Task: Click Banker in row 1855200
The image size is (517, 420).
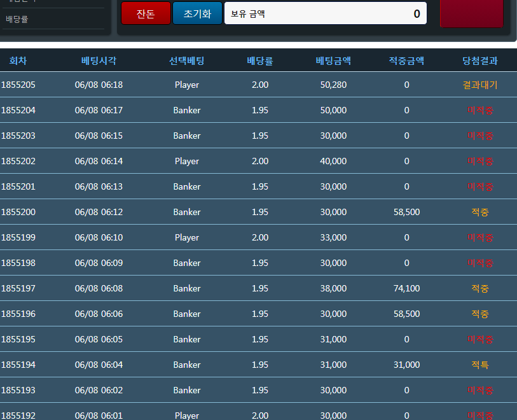Action: pyautogui.click(x=186, y=212)
